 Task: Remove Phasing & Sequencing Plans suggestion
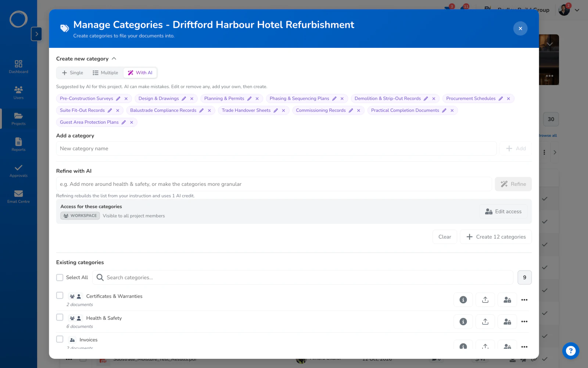[x=342, y=99]
